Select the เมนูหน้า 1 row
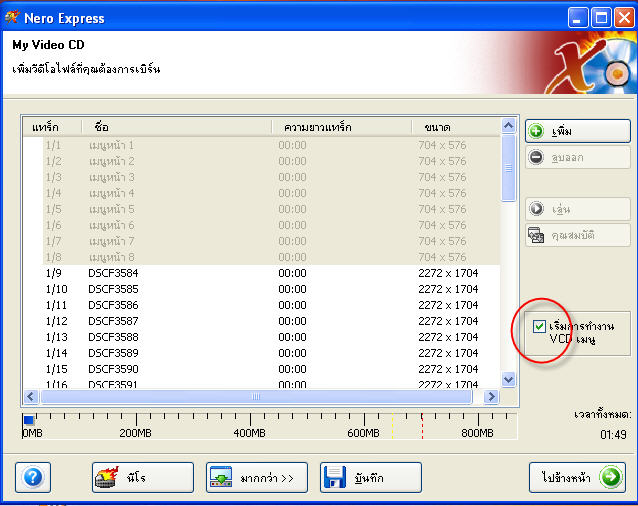Image resolution: width=638 pixels, height=506 pixels. [261, 145]
